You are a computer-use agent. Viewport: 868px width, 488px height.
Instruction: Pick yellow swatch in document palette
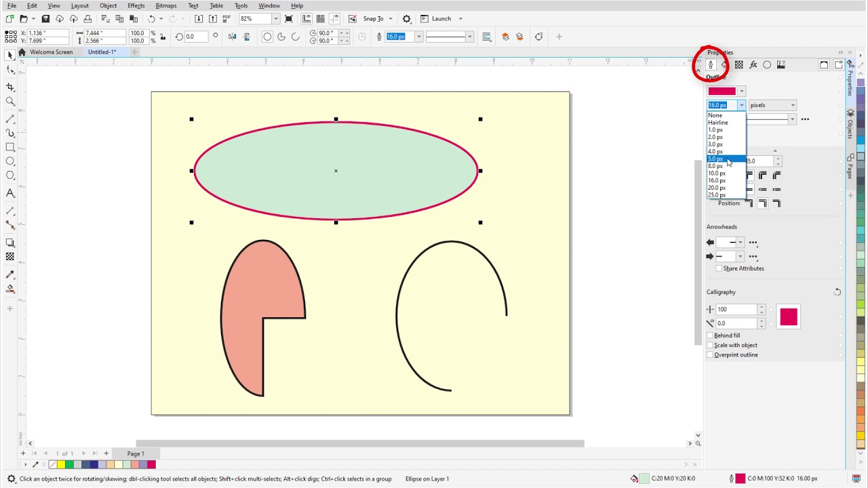(61, 464)
